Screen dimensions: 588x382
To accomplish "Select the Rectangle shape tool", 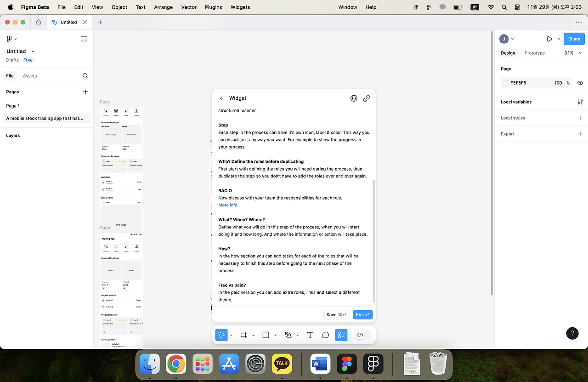I will [266, 335].
